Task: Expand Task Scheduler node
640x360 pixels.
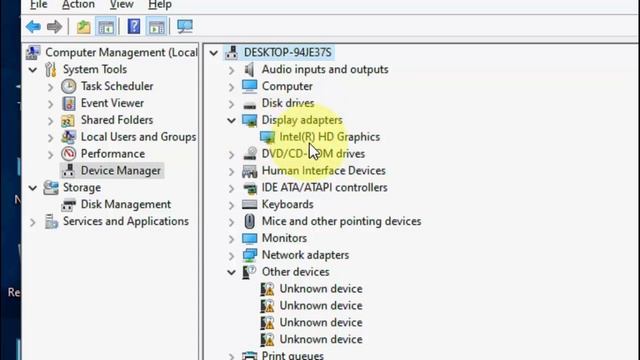Action: (50, 87)
